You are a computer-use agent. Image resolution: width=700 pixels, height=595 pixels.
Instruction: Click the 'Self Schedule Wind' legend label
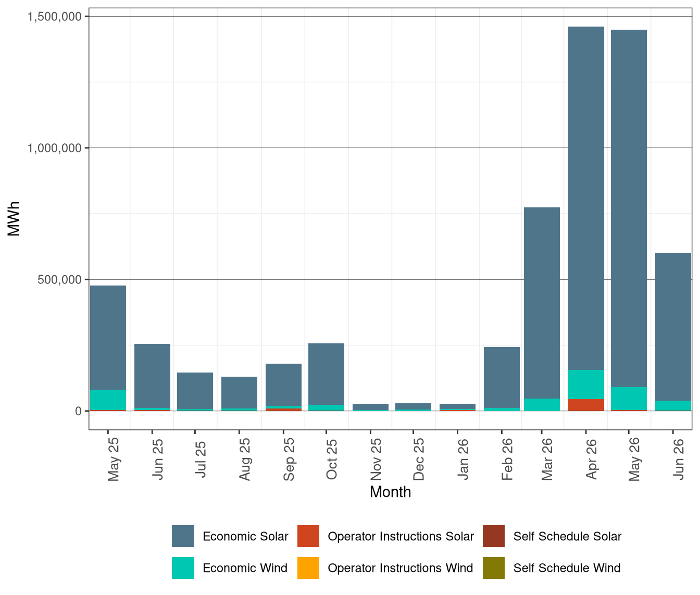[567, 568]
